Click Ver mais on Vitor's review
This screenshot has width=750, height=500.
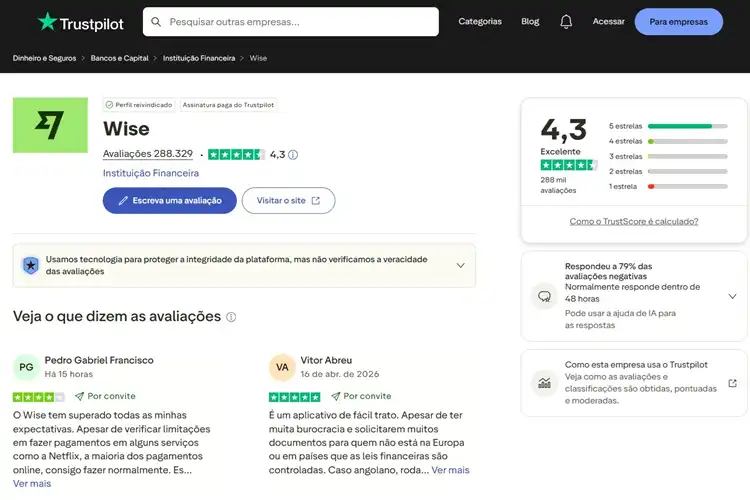click(450, 470)
